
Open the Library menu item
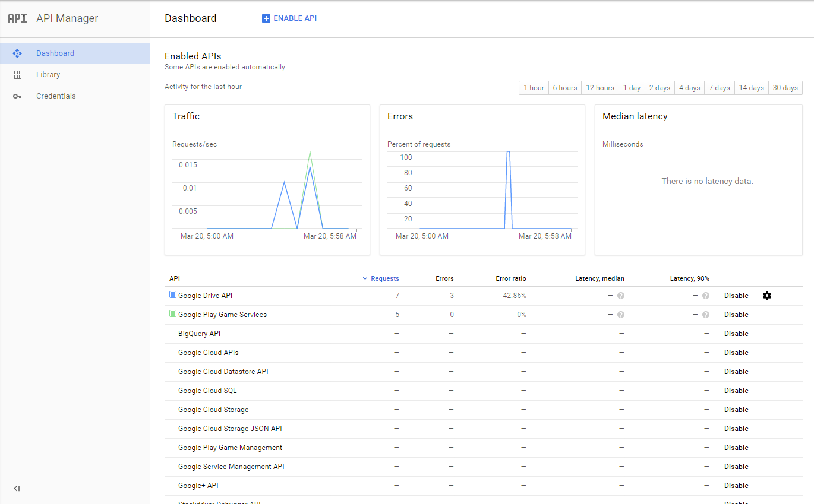[x=75, y=75]
